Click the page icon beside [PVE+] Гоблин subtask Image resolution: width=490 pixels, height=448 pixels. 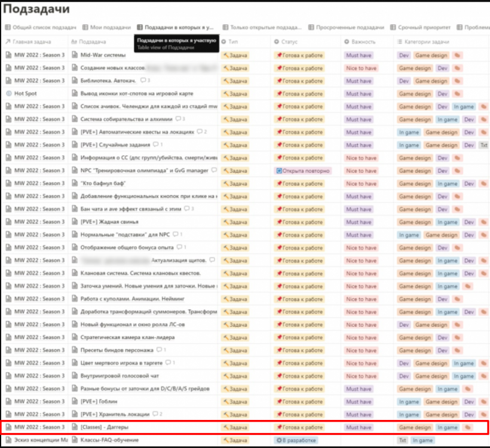point(75,401)
